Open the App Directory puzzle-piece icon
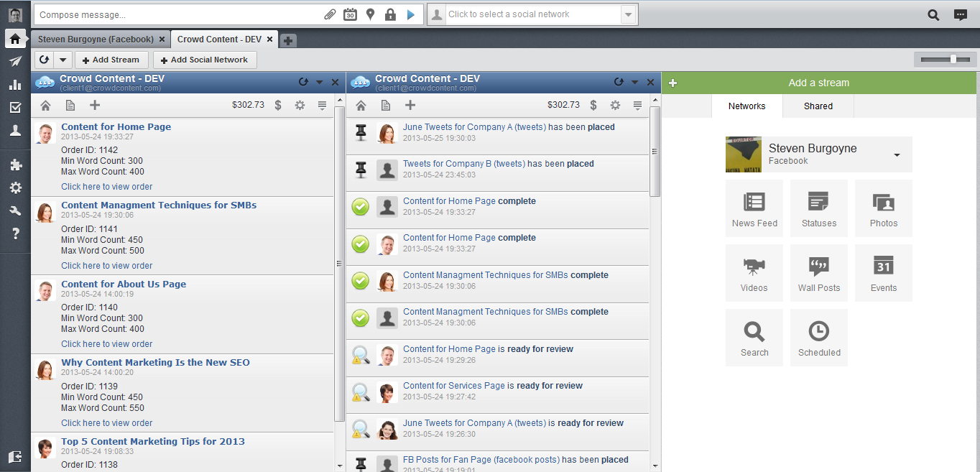980x472 pixels. tap(16, 165)
